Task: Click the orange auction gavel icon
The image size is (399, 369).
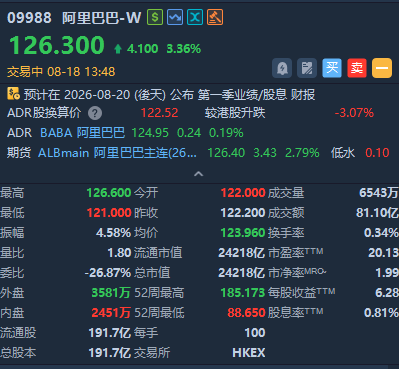Action: tap(215, 17)
